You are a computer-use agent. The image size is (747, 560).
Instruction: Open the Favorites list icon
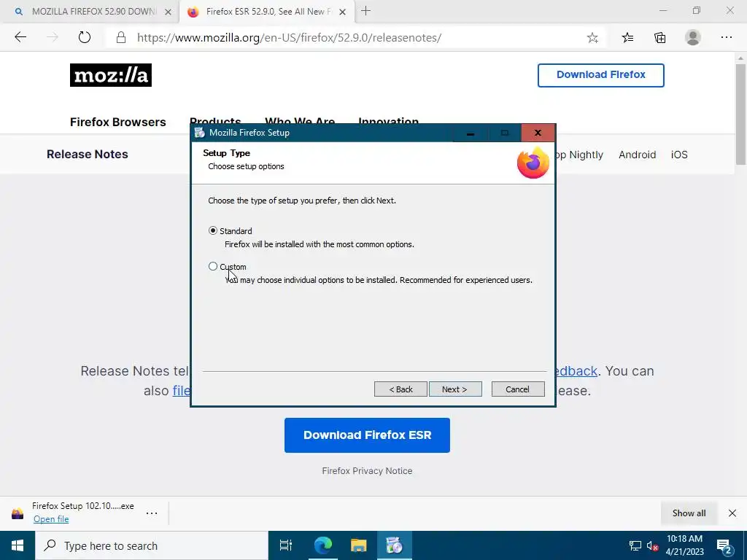coord(627,38)
